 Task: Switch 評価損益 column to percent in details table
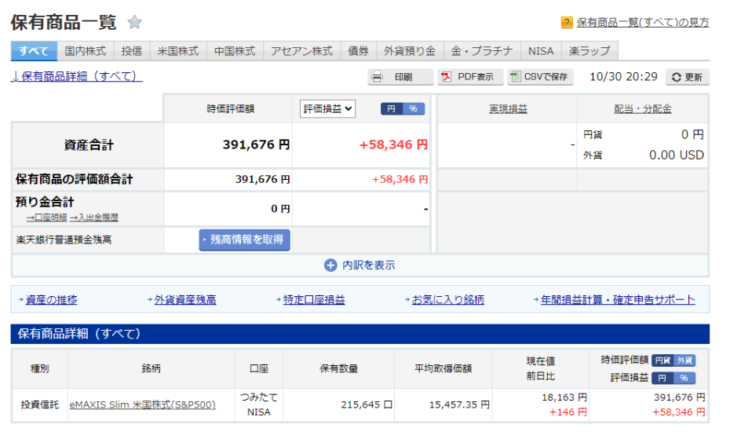click(685, 378)
